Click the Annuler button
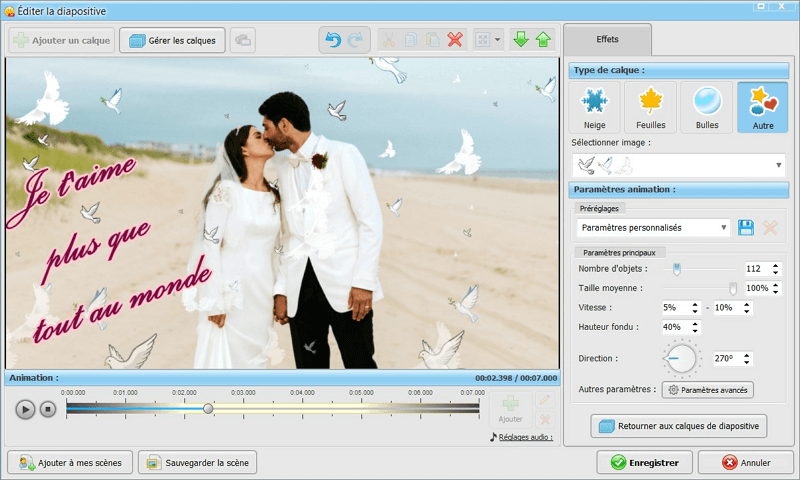 coord(746,463)
